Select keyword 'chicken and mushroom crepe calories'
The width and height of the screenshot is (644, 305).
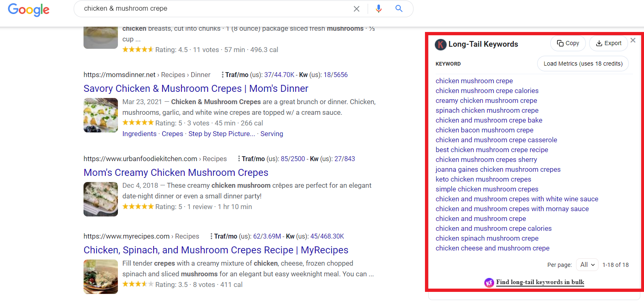(494, 228)
